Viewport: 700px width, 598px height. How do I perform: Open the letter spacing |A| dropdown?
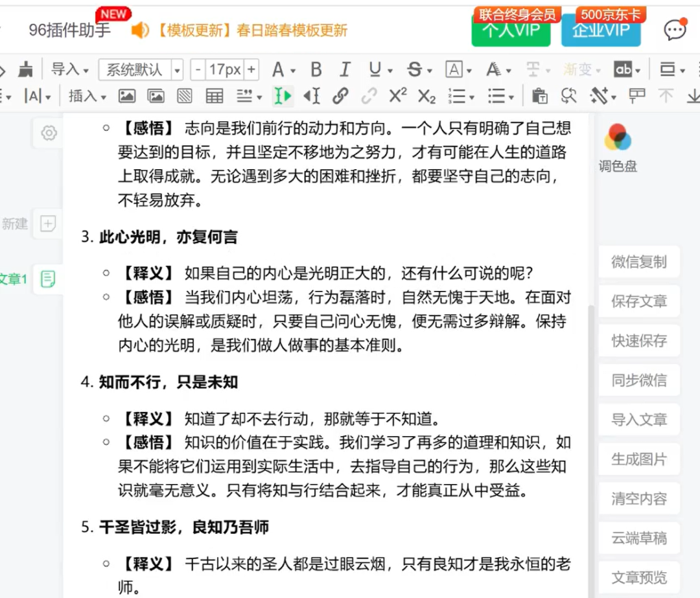coord(38,96)
